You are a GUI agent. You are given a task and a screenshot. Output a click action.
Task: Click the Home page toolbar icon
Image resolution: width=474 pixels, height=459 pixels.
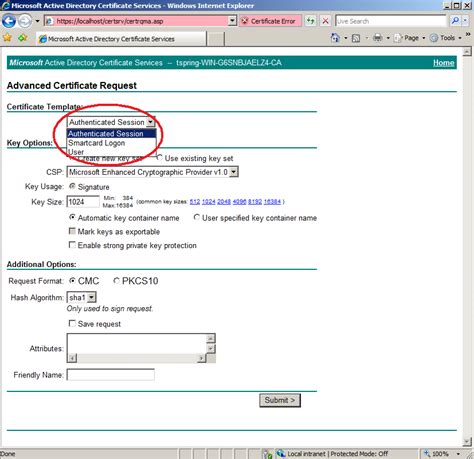coord(335,38)
